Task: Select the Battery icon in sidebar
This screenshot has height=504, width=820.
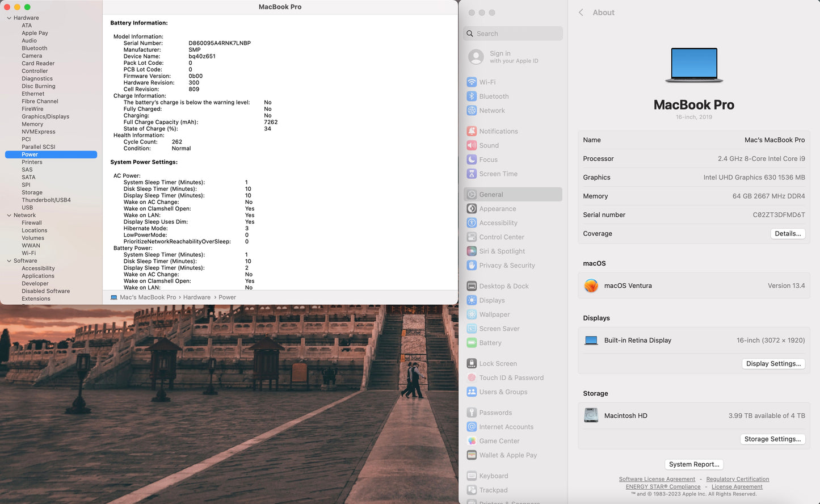Action: [472, 343]
